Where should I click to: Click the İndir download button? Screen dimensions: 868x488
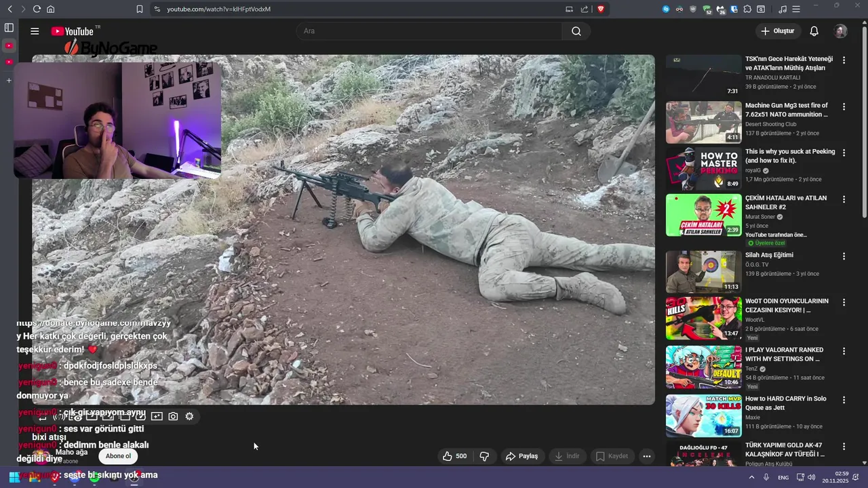(x=567, y=456)
